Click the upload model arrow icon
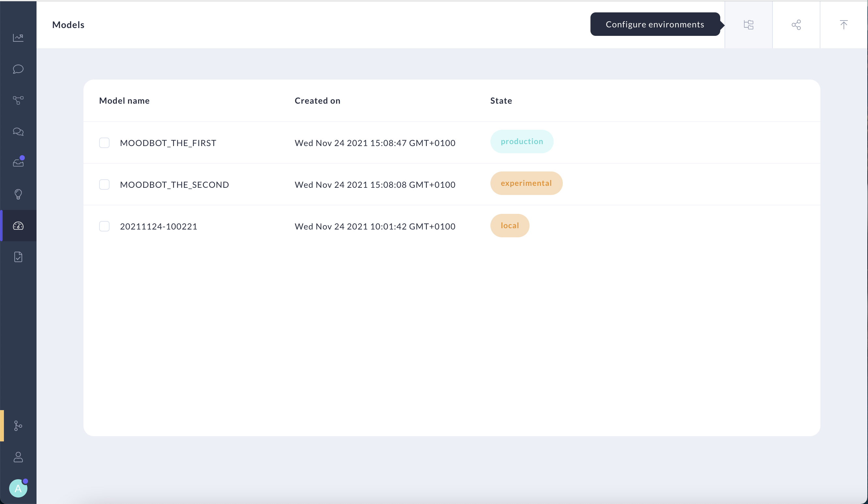Screen dimensions: 868x504 (844, 25)
